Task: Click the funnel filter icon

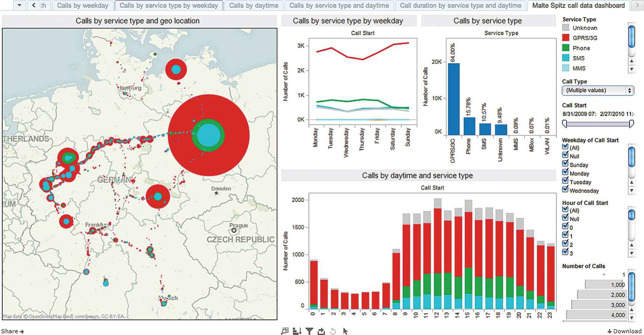Action: tap(309, 331)
